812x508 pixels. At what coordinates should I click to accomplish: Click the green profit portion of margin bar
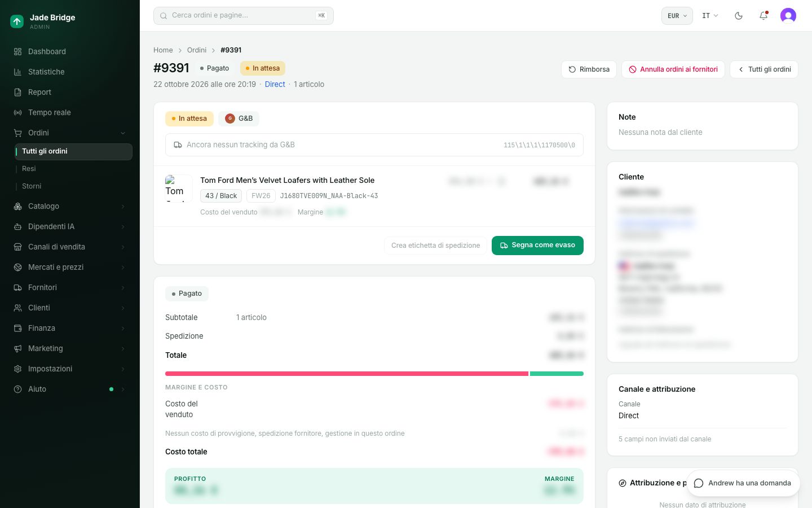[x=557, y=374]
